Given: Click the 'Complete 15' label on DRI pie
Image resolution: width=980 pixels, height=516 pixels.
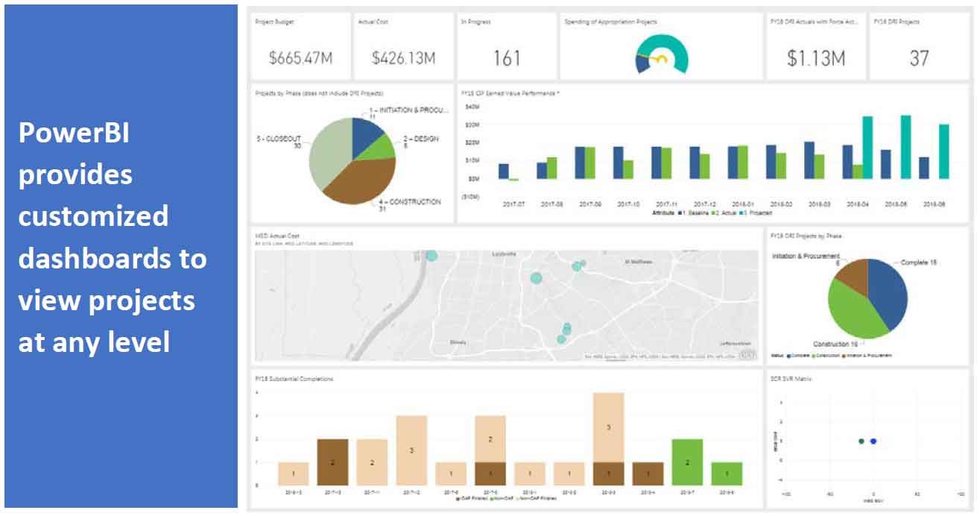Looking at the screenshot, I should [x=918, y=262].
